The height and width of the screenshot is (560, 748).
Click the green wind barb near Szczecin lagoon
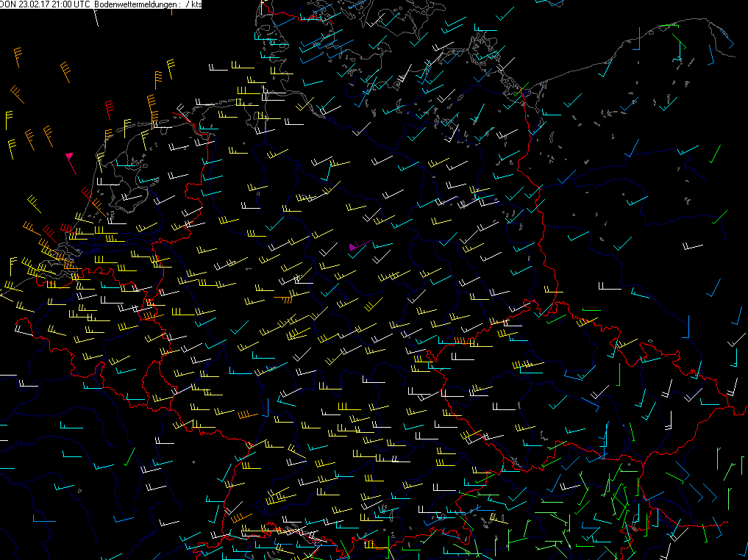[525, 91]
